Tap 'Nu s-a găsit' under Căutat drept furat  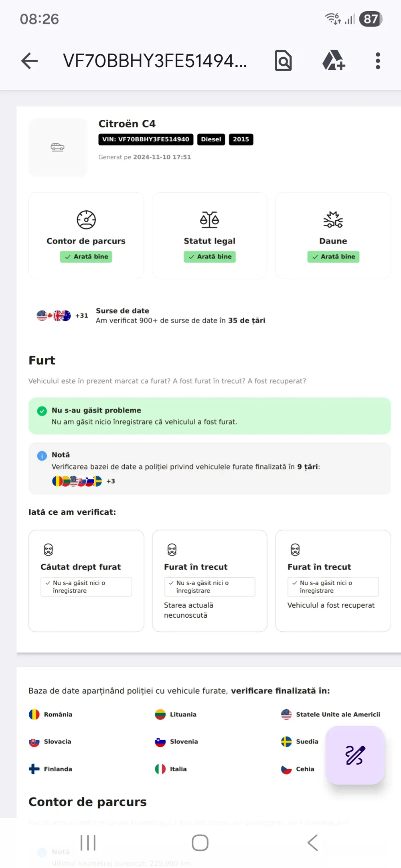(x=86, y=587)
